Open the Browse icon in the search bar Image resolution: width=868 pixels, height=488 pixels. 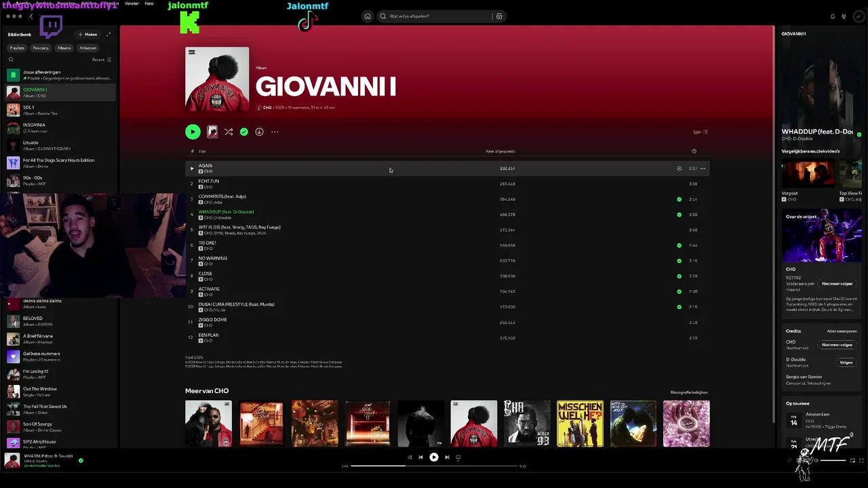tap(499, 16)
